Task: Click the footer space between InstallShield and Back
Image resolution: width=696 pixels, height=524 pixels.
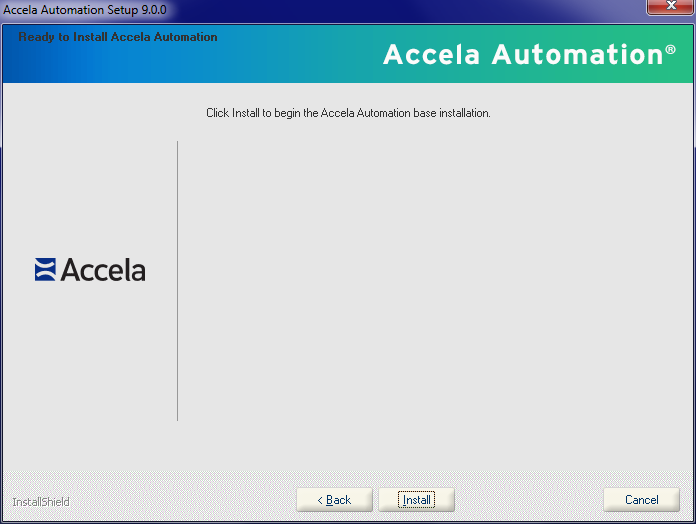Action: (180, 500)
